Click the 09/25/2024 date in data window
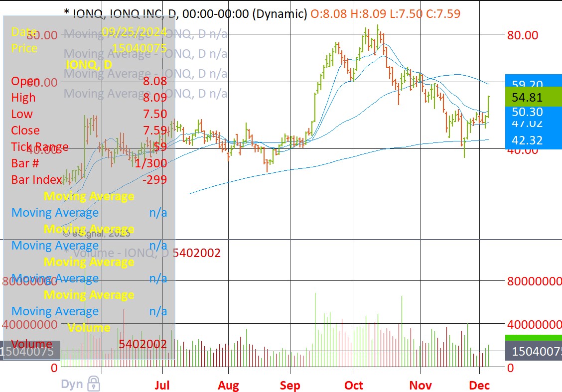This screenshot has height=392, width=562. 134,32
